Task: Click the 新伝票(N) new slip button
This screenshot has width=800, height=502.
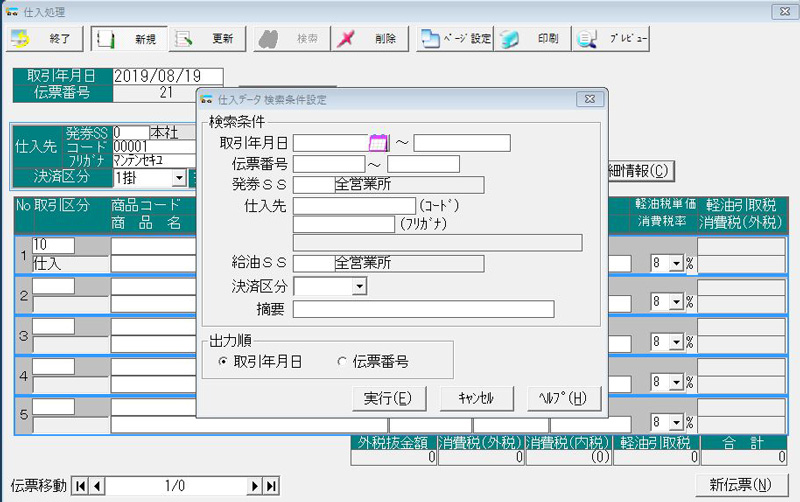Action: click(736, 485)
